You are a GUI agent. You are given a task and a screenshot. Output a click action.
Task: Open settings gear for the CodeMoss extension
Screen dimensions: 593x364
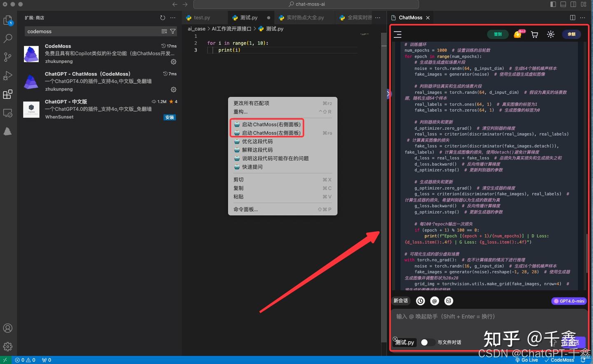pos(173,62)
